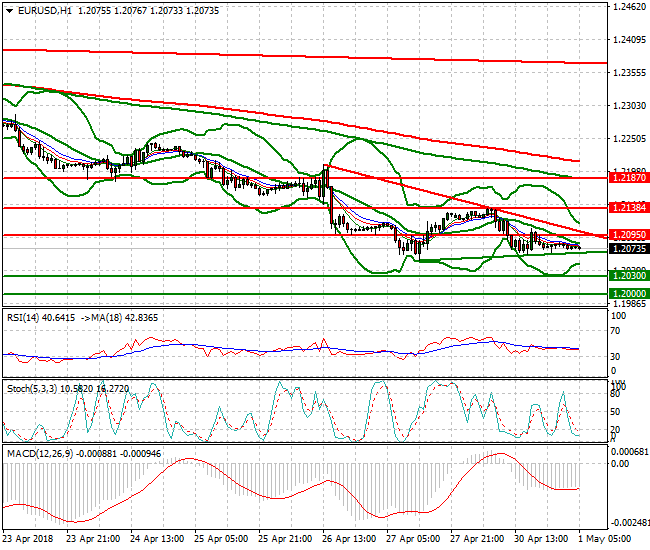The width and height of the screenshot is (650, 550).
Task: Select the 1.23030 price scale value
Action: [629, 106]
